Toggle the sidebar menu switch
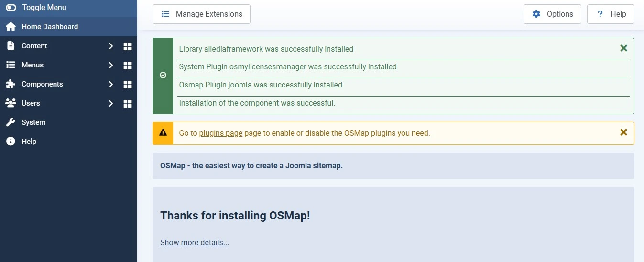644x262 pixels. (x=11, y=8)
